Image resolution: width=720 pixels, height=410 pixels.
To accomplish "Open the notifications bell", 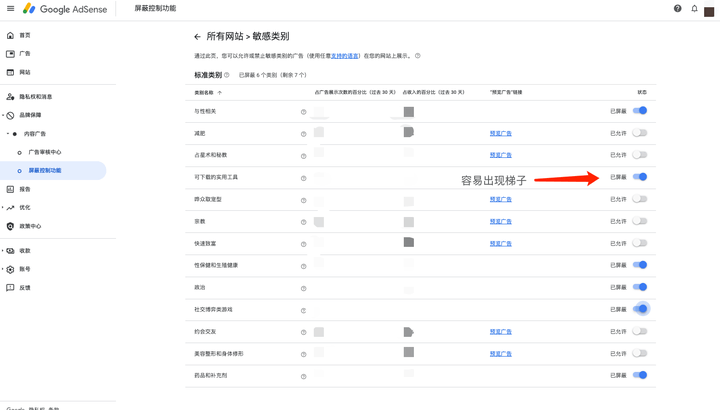I will 694,9.
